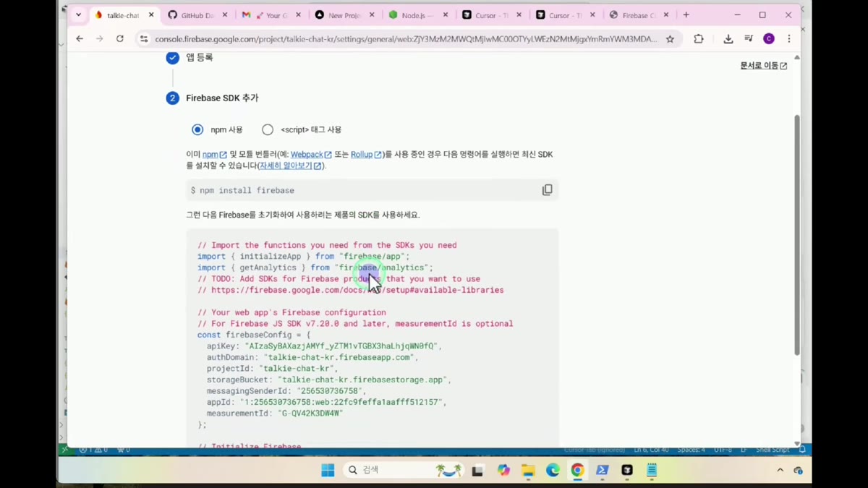Open the 문서로 이동 link
The image size is (868, 488).
(x=763, y=66)
